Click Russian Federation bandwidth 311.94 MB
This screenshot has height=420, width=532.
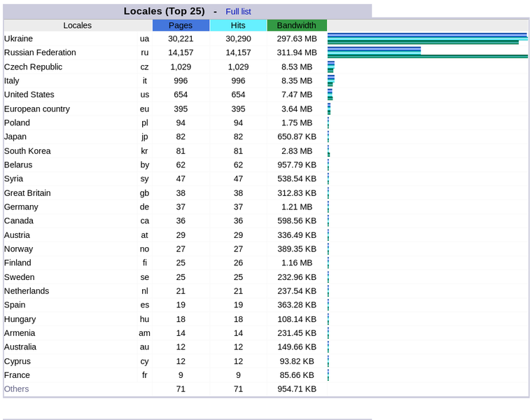pyautogui.click(x=296, y=52)
